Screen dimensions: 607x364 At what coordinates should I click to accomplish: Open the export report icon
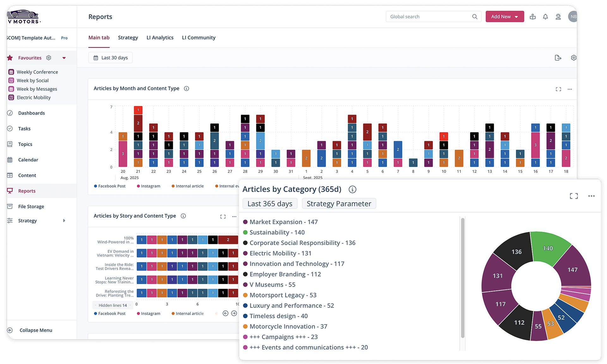558,58
